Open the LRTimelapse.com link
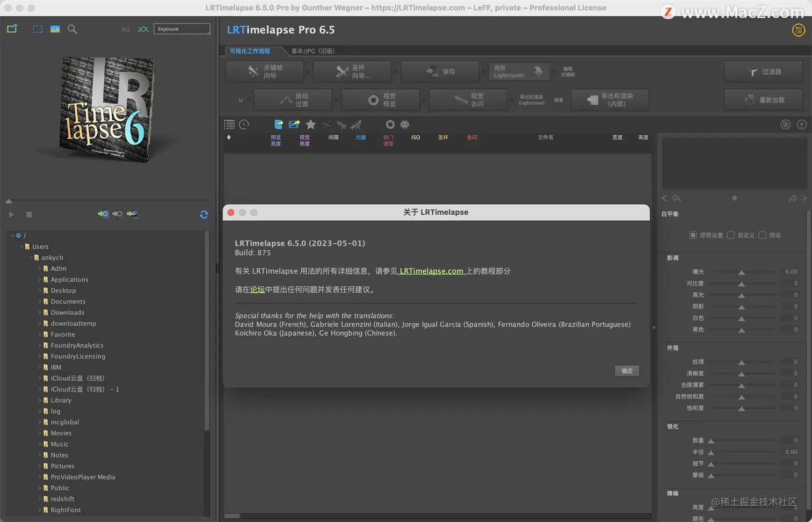 coord(431,271)
